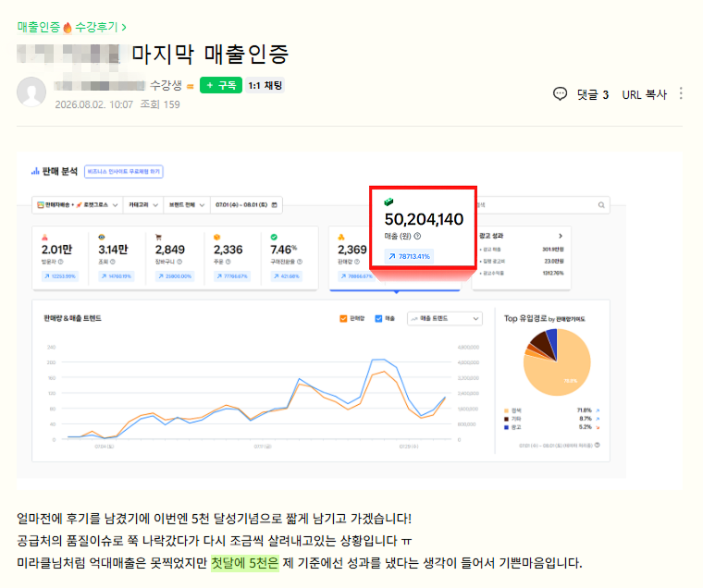The image size is (703, 588).
Task: Click the 매출 green money icon
Action: tap(388, 202)
